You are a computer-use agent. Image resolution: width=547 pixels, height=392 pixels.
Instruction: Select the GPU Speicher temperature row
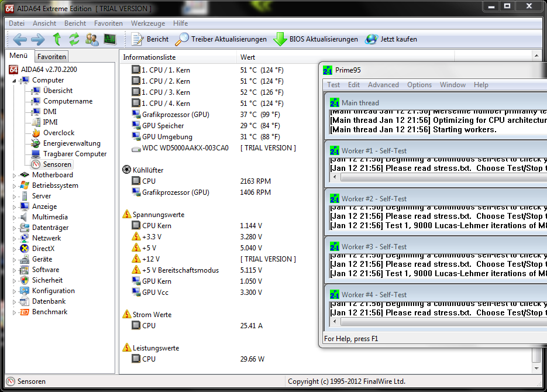point(206,126)
